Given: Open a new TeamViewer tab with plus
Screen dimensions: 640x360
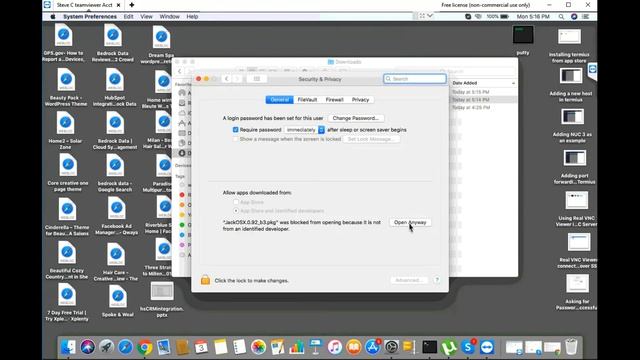Looking at the screenshot, I should 131,5.
